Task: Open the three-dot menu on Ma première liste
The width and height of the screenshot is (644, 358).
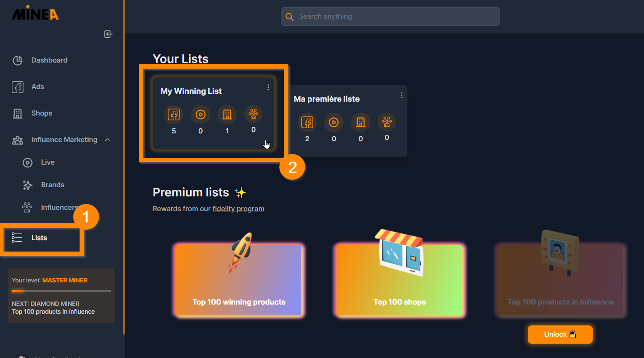Action: [402, 95]
